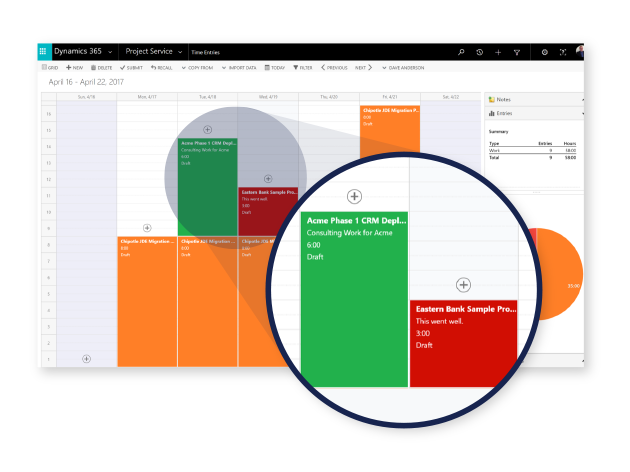630x472 pixels.
Task: Expand the Dave Anderson user dropdown
Action: (x=403, y=67)
